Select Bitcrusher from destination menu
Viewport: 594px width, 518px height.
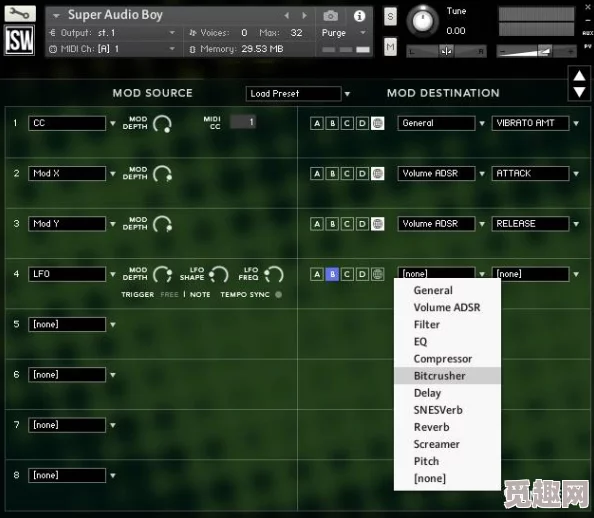pos(447,376)
